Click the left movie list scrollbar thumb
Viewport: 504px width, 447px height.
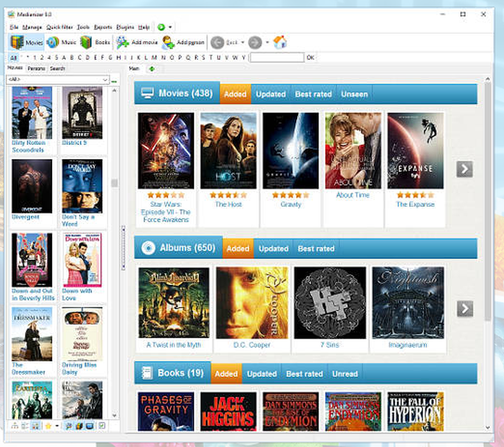pyautogui.click(x=114, y=183)
